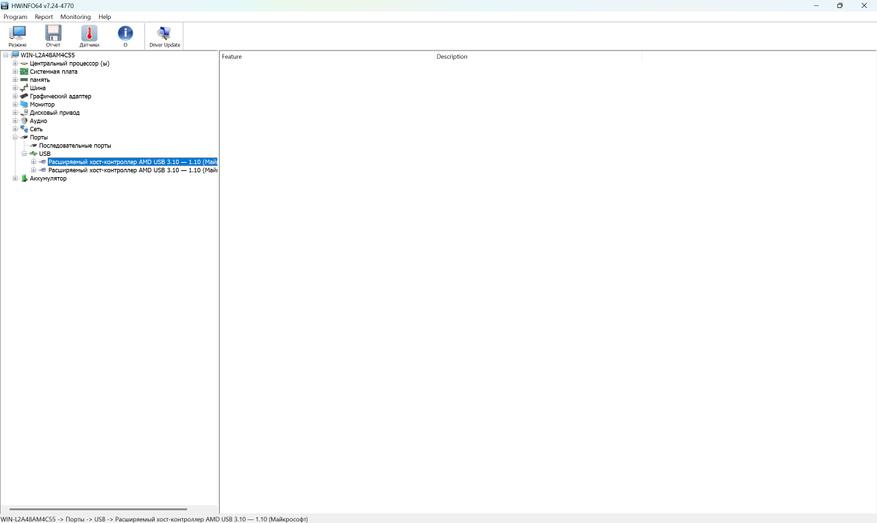Screen dimensions: 877x523
Task: Open the Резюме summary toolbar icon
Action: point(17,34)
